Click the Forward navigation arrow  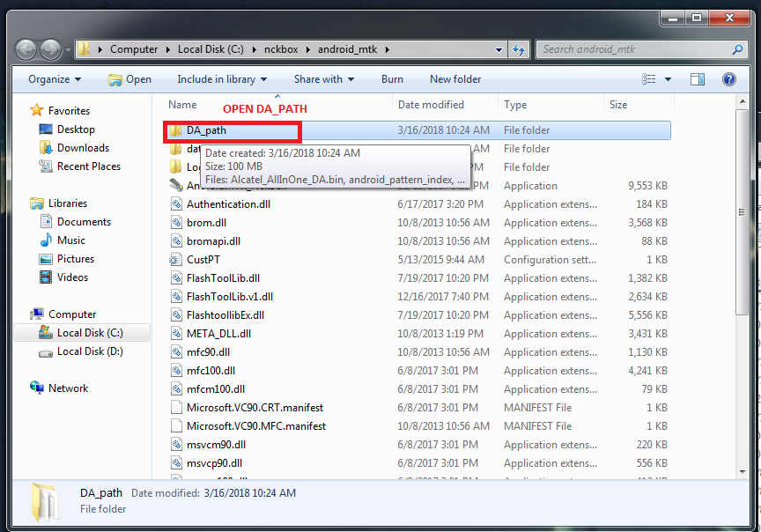click(x=50, y=49)
